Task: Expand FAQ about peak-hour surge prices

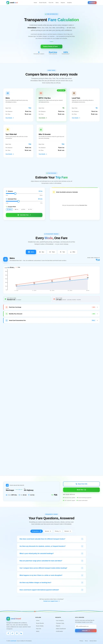Action: pos(51,560)
